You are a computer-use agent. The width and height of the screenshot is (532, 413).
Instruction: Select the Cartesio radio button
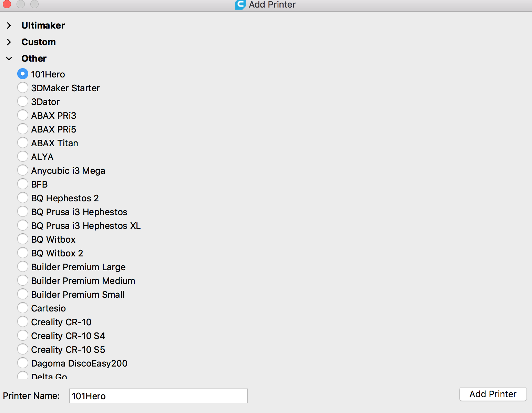click(23, 308)
